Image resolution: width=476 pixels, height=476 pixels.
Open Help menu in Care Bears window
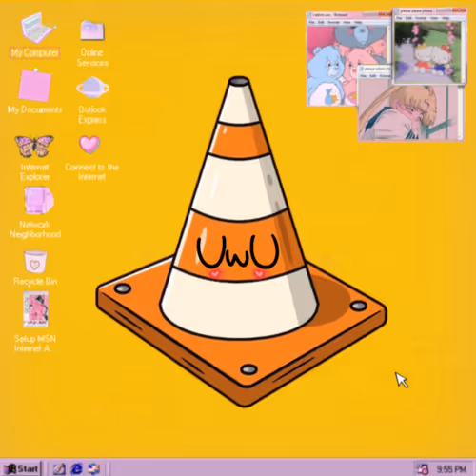[x=358, y=22]
